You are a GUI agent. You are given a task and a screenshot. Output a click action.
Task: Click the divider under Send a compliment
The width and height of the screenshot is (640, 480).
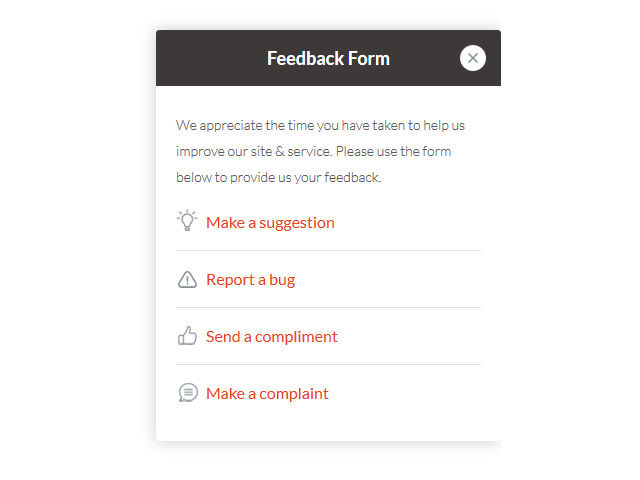[328, 364]
